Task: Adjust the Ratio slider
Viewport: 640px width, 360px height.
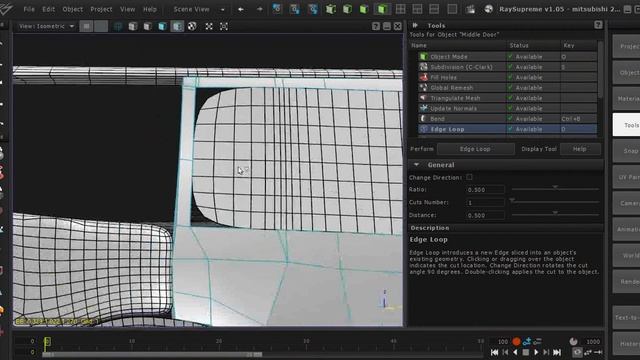Action: pyautogui.click(x=555, y=189)
